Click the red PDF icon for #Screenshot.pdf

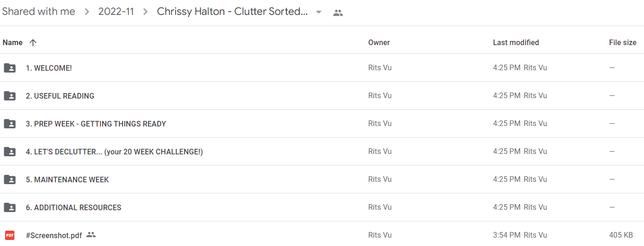(10, 235)
